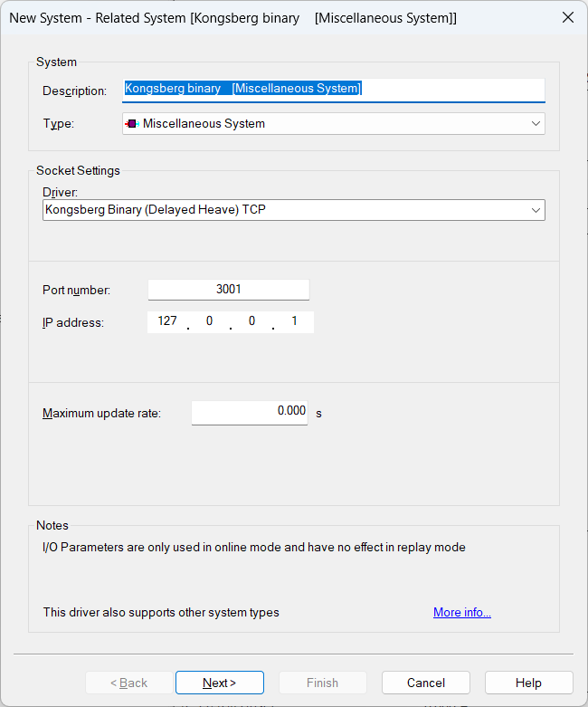588x707 pixels.
Task: Click 'This driver also supports other system types'
Action: click(x=161, y=613)
